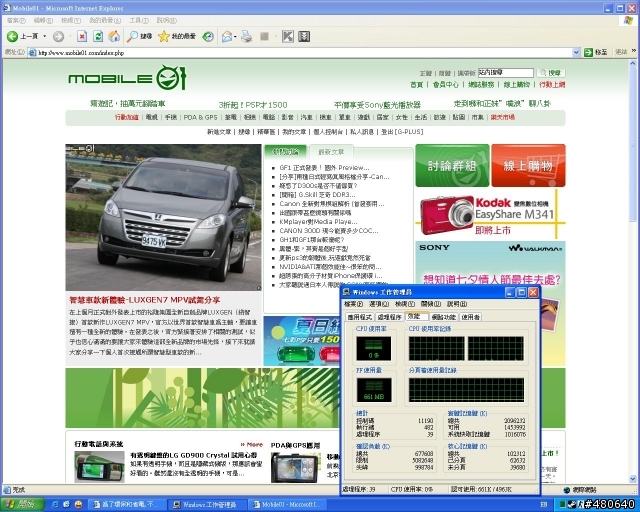Click the IE address bar URL field
640x512 pixels.
[x=304, y=53]
